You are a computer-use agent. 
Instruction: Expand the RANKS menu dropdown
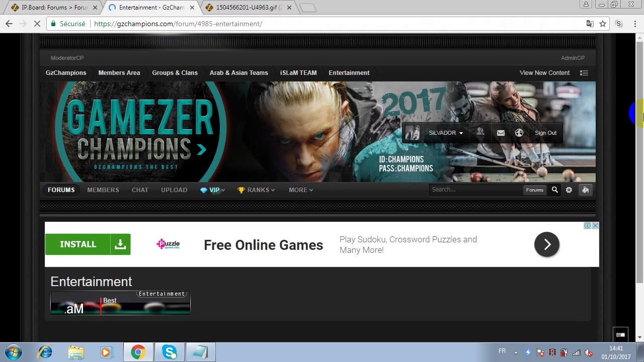pos(273,190)
